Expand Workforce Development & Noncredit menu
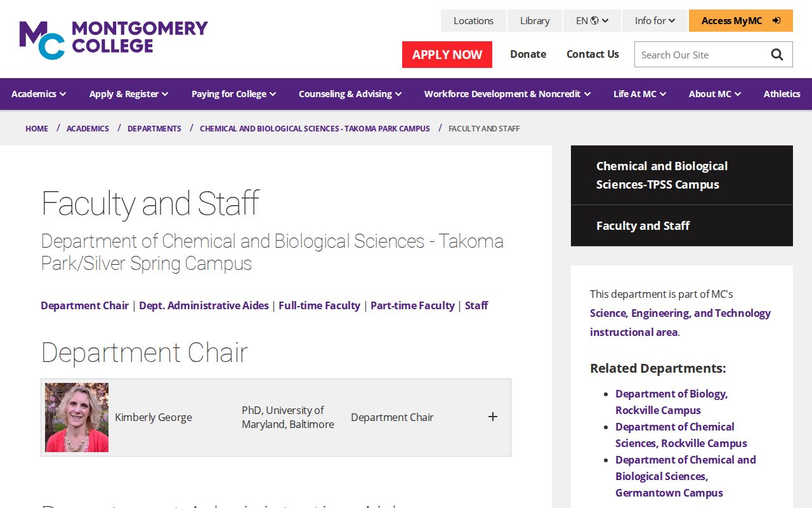Screen dimensions: 812x508 point(507,94)
